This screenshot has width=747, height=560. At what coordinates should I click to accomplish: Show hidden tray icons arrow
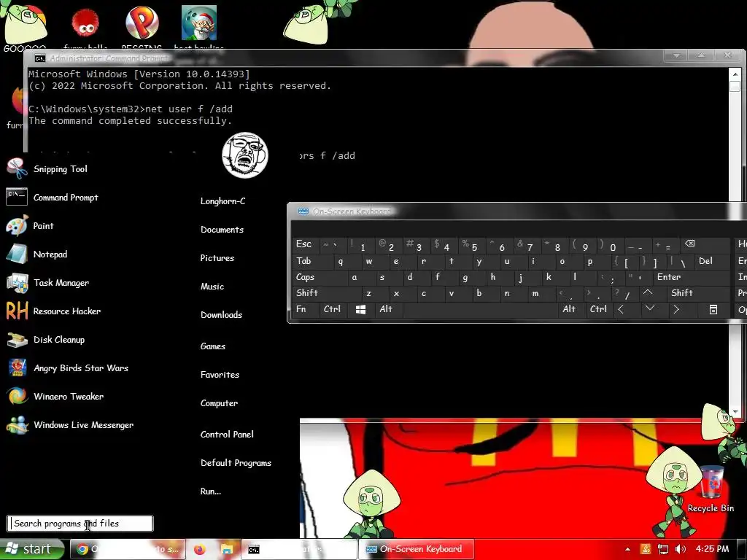pyautogui.click(x=627, y=549)
